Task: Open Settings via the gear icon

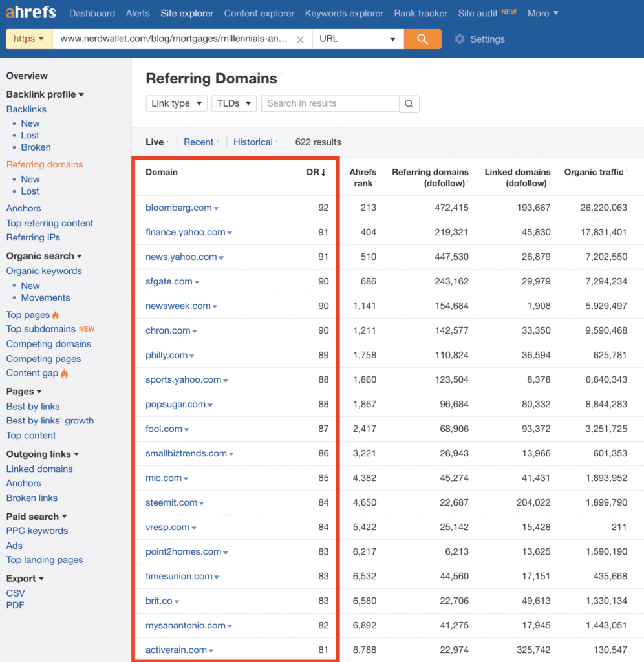Action: pyautogui.click(x=460, y=39)
